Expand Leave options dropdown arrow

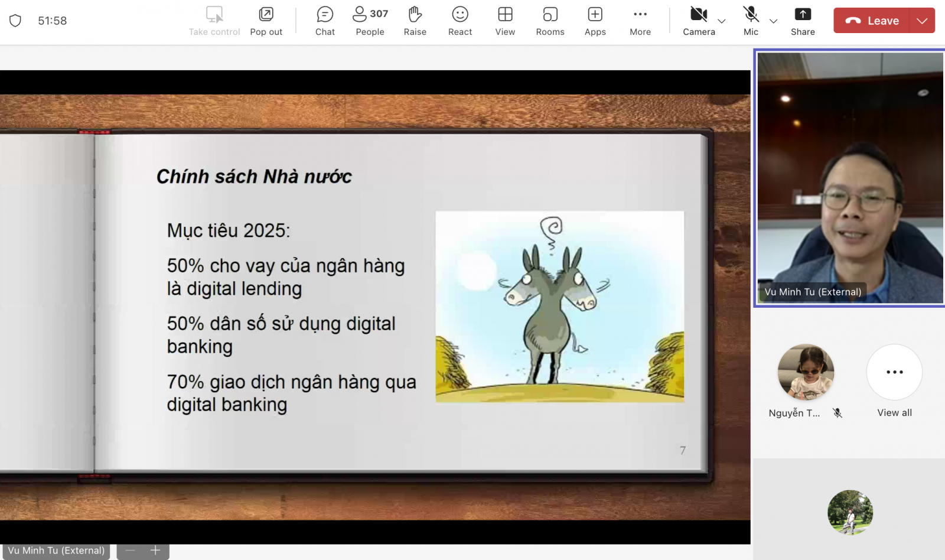[922, 21]
